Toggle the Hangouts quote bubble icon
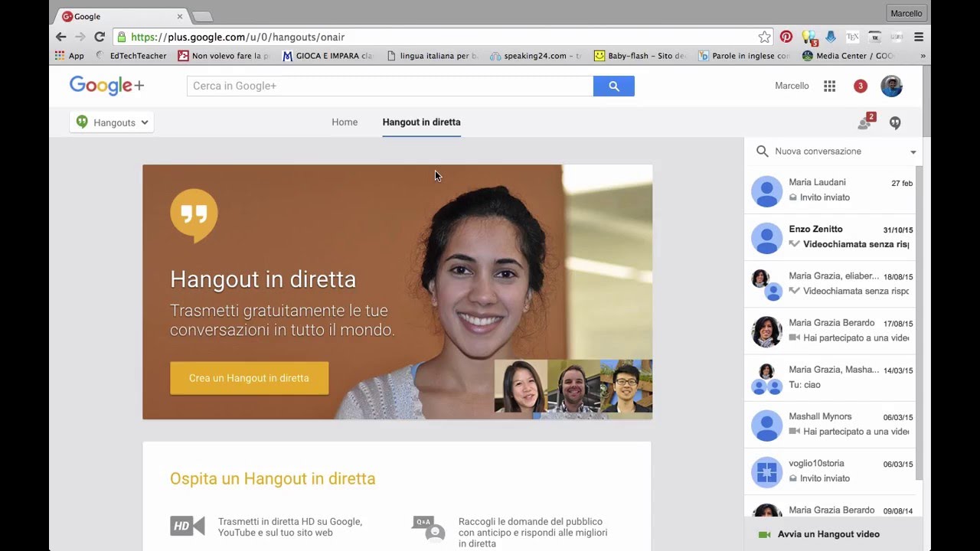Screen dimensions: 980x551 pos(894,122)
